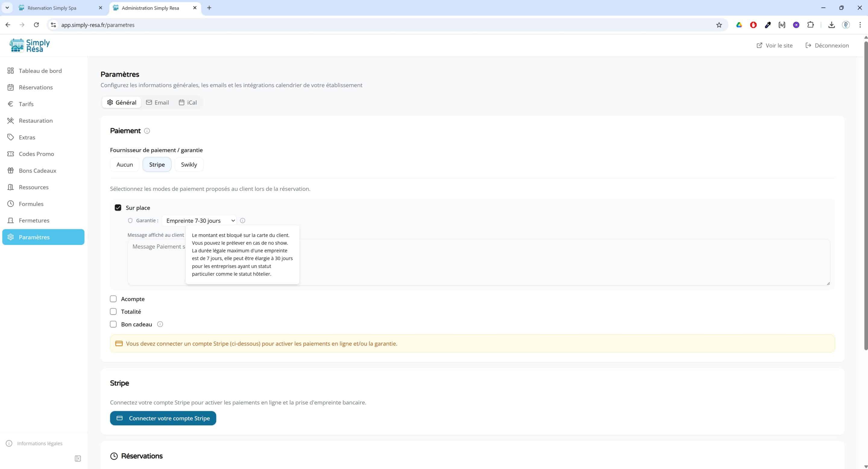Screen dimensions: 868x469
Task: Enable the Acompte checkbox
Action: click(x=113, y=299)
